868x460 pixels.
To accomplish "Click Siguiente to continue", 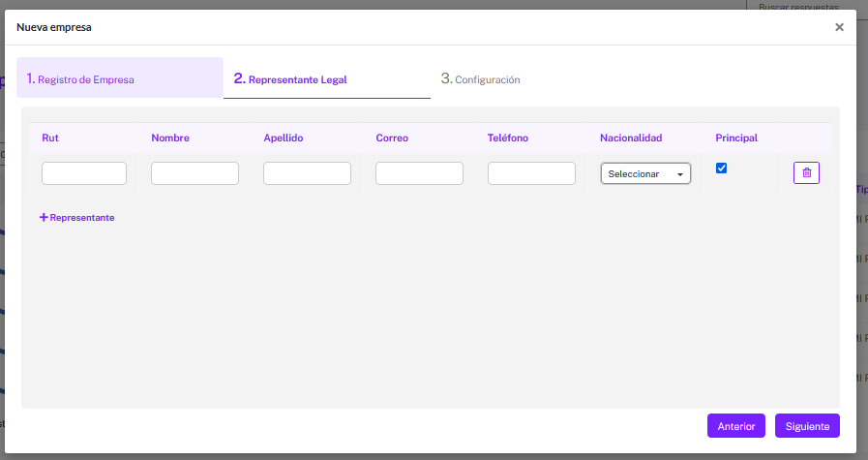I will coord(807,426).
